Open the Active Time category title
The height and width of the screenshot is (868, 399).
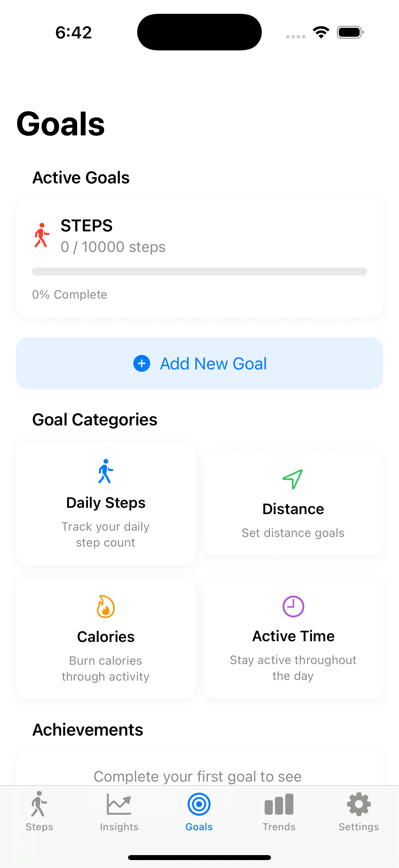point(293,636)
